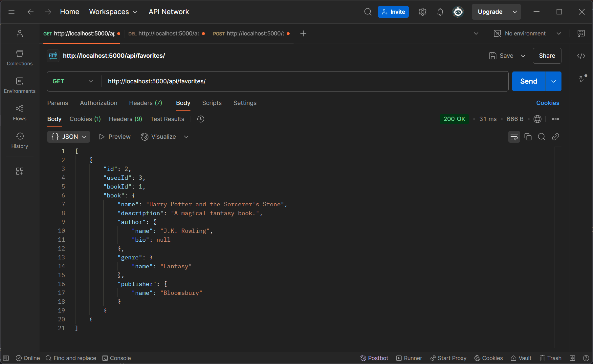Copy link icon in response toolbar
The height and width of the screenshot is (364, 593).
click(556, 137)
